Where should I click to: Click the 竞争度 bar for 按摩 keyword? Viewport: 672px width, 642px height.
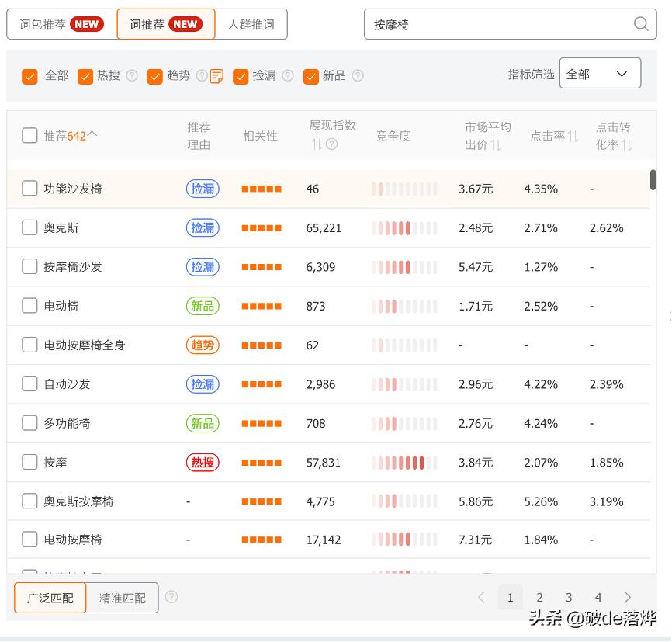(404, 462)
